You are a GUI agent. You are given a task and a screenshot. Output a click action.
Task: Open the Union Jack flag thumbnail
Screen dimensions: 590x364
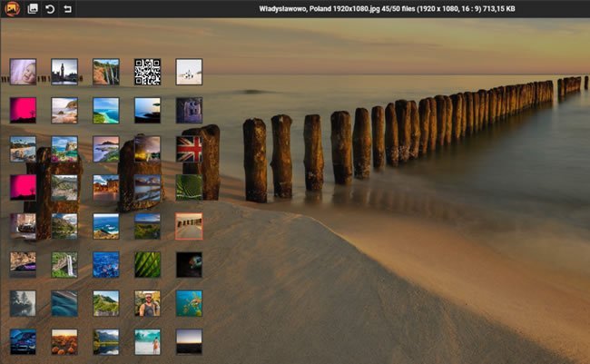coord(189,149)
